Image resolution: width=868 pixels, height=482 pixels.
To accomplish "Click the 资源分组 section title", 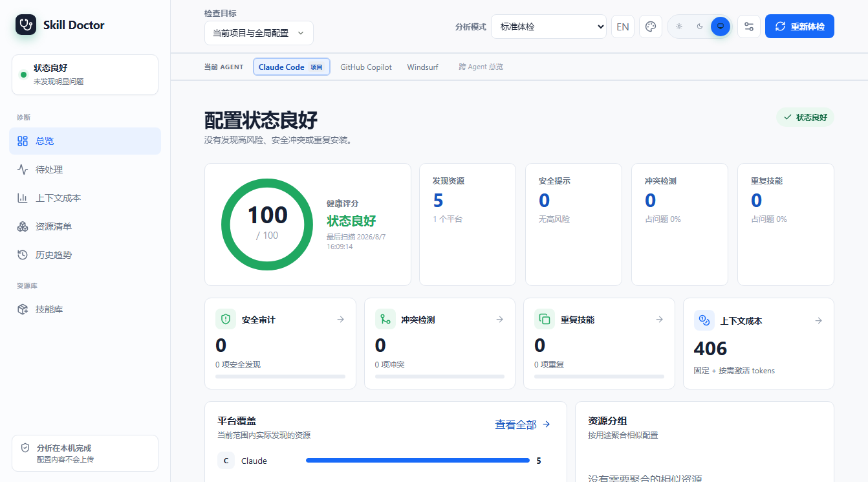I will pos(607,421).
